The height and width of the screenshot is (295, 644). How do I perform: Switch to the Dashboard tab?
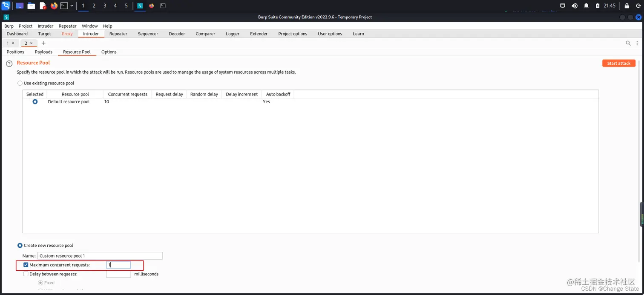(x=17, y=34)
